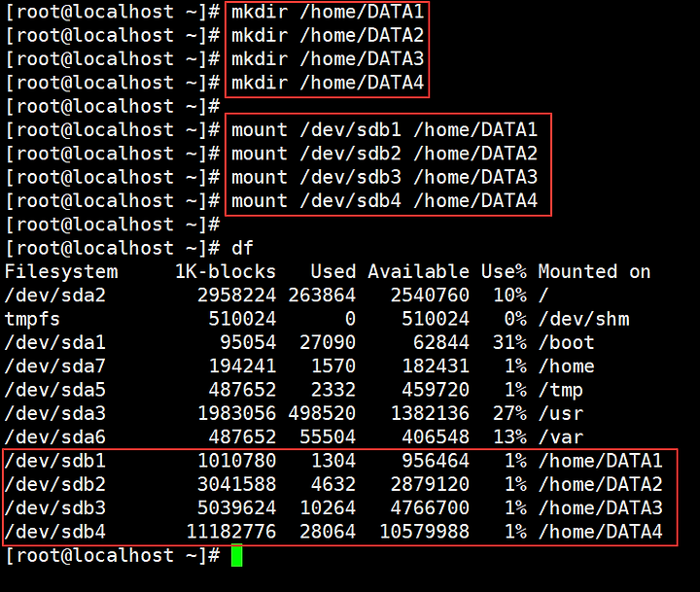Click the 'mount /dev/sdb4 /home/DATA4' command
Viewport: 700px width, 592px height.
[x=384, y=201]
